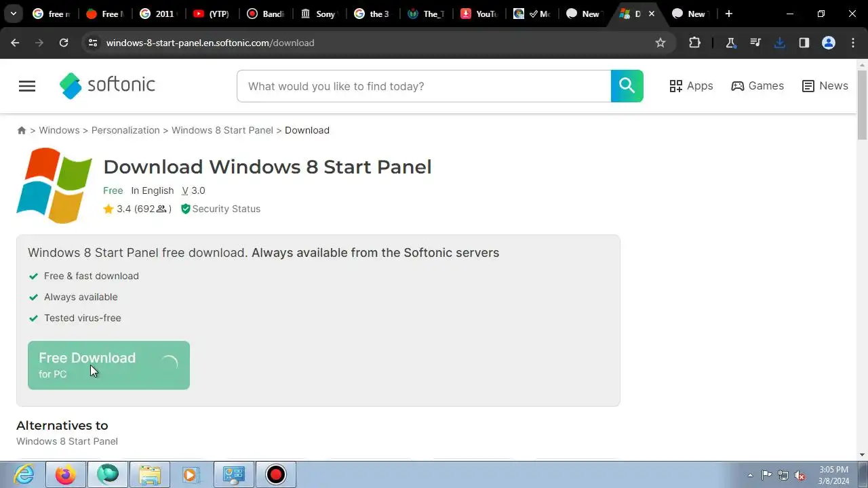Open the Chrome tab search dropdown
The height and width of the screenshot is (488, 868).
click(x=13, y=14)
